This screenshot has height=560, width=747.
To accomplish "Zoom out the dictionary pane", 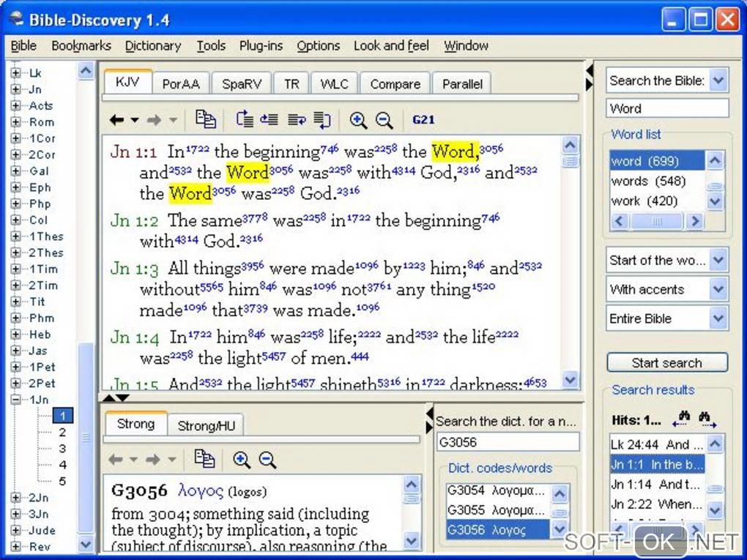I will [x=267, y=460].
